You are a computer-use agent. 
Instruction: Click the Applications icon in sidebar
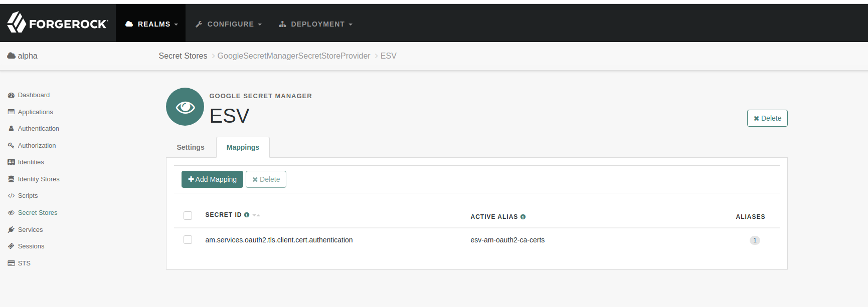click(11, 112)
